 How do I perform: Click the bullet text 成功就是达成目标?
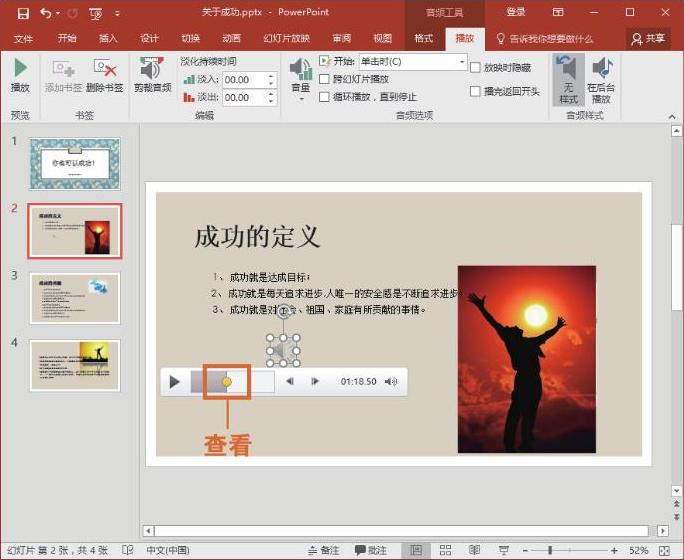point(269,277)
